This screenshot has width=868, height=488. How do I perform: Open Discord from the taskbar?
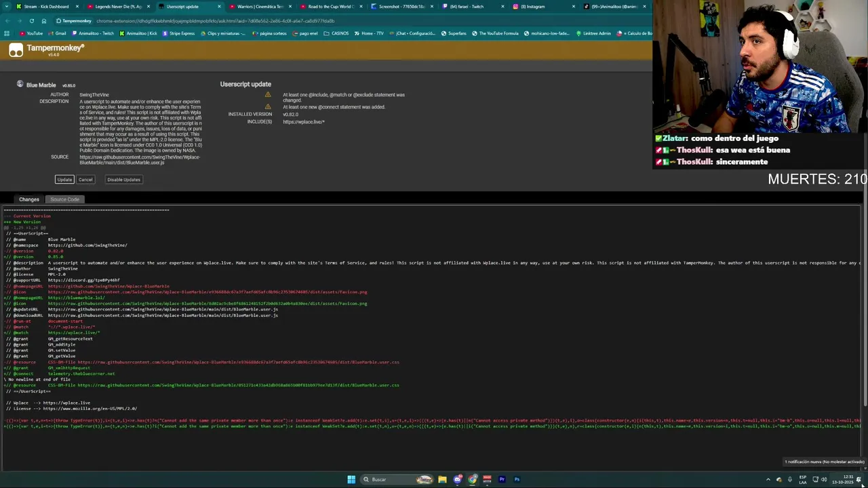458,479
